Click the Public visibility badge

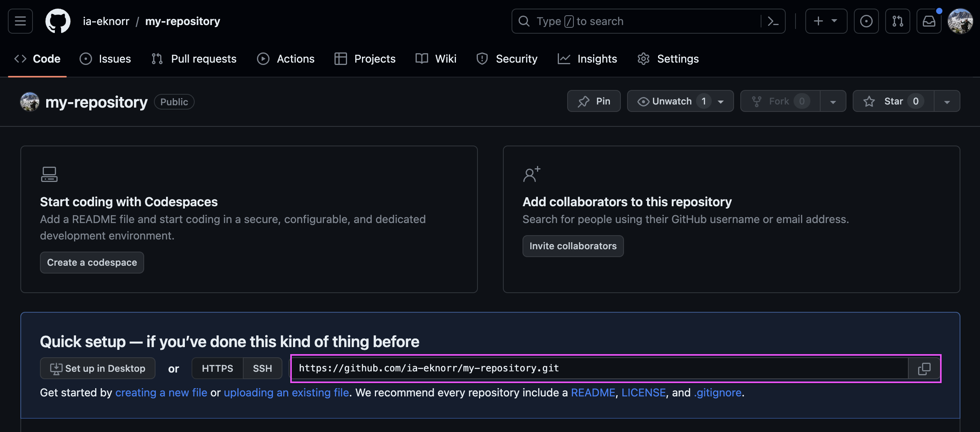click(x=174, y=102)
